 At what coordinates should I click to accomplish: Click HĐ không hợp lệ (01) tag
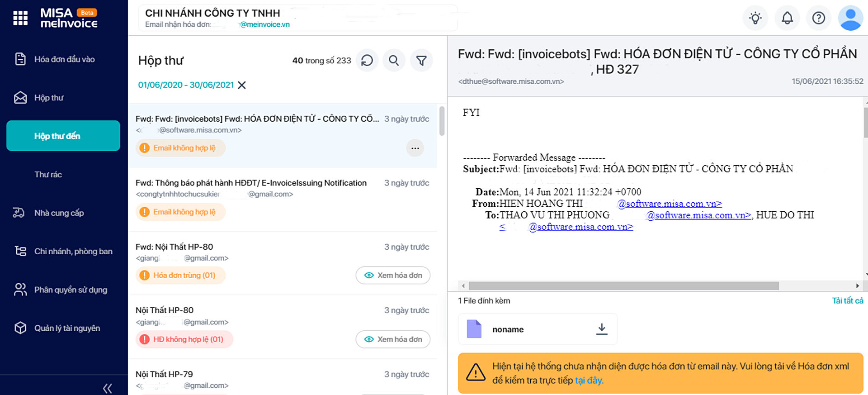pos(184,339)
